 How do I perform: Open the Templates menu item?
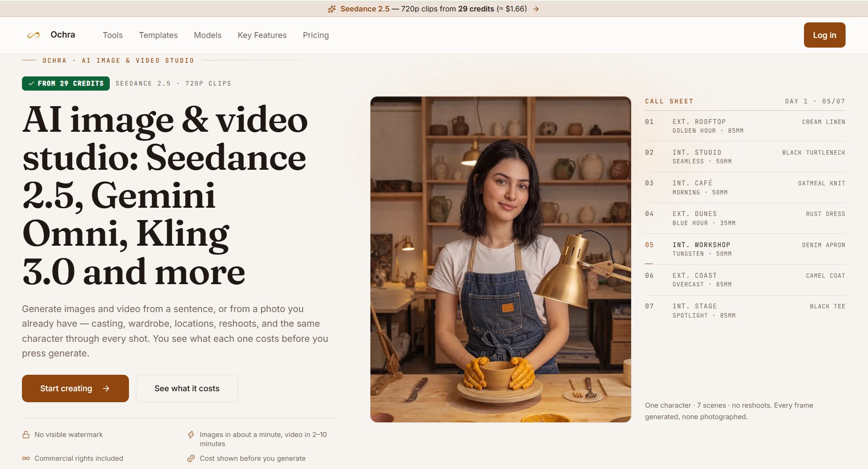pos(158,35)
